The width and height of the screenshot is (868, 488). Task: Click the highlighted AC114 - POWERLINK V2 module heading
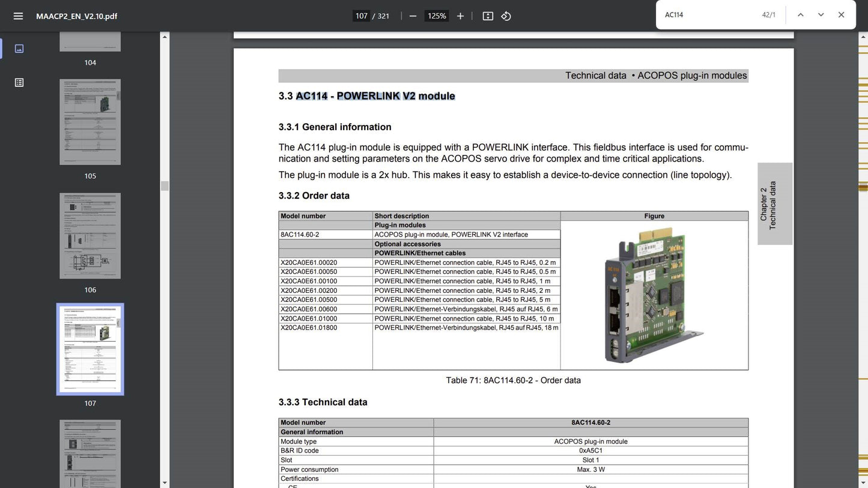[375, 96]
